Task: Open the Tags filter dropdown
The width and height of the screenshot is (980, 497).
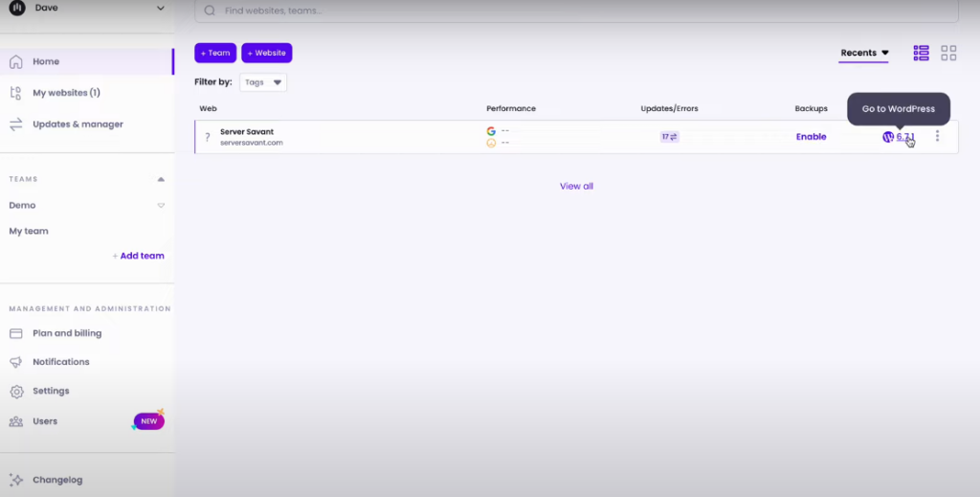Action: tap(263, 82)
